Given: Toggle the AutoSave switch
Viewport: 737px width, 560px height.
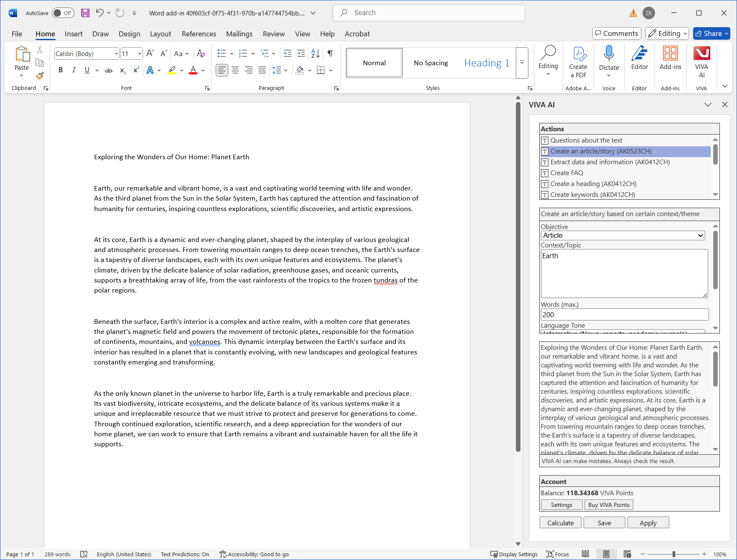Looking at the screenshot, I should pyautogui.click(x=63, y=13).
